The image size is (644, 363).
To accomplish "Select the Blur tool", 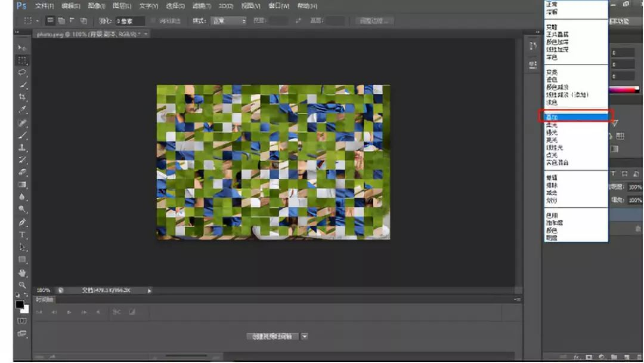I will (x=22, y=197).
